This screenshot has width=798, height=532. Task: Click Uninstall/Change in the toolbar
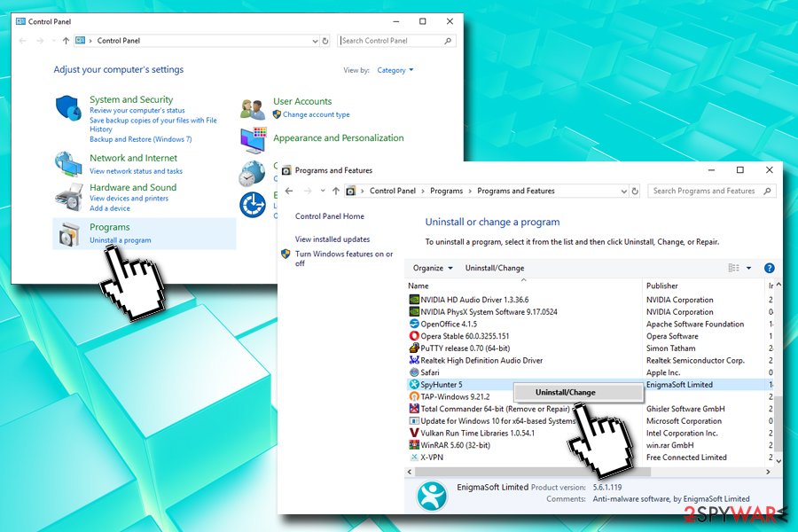(x=494, y=268)
